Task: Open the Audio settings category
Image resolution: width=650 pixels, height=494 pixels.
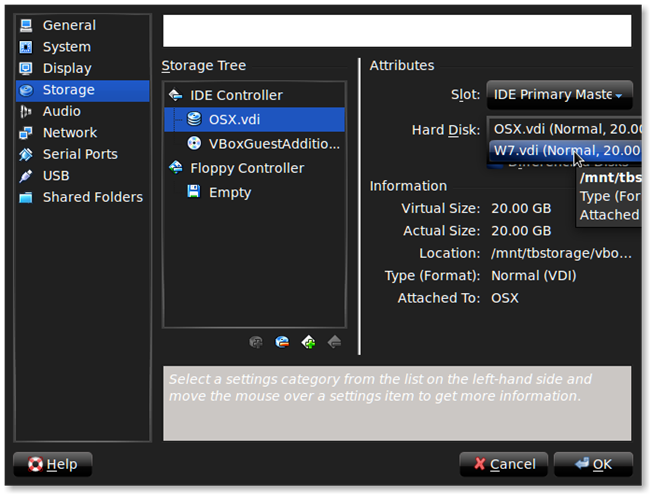Action: [82, 111]
